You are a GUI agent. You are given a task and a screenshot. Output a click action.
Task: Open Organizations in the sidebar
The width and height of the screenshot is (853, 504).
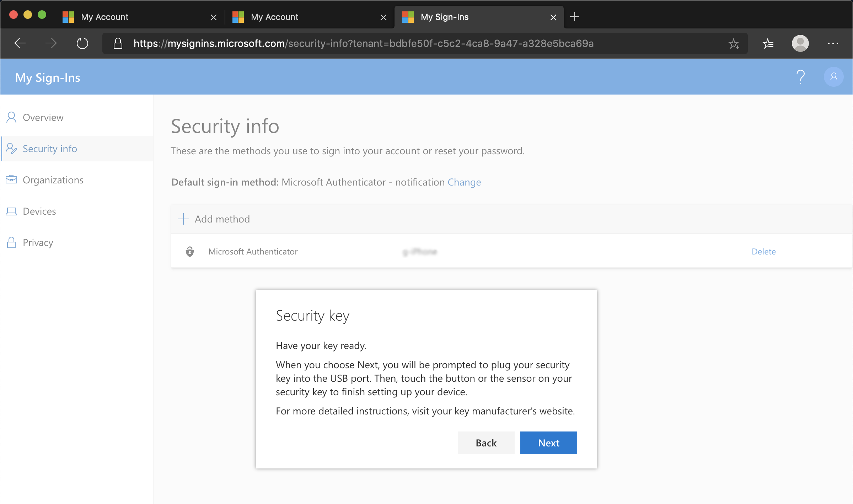(x=77, y=180)
